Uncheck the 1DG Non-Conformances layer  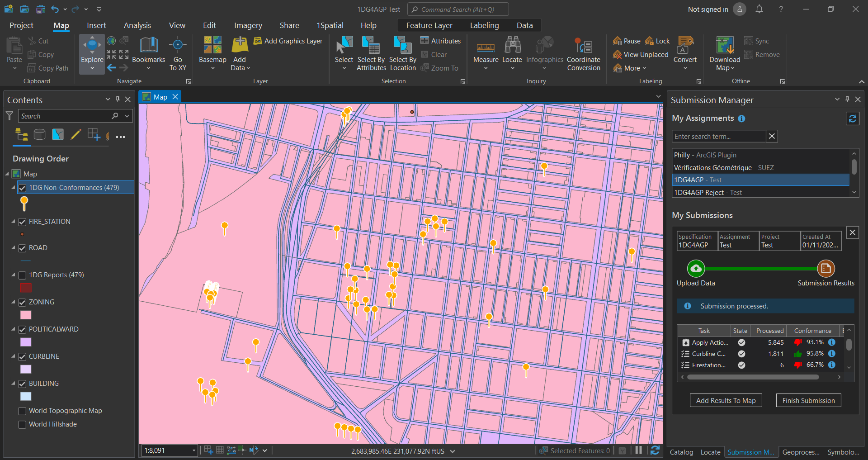(22, 188)
